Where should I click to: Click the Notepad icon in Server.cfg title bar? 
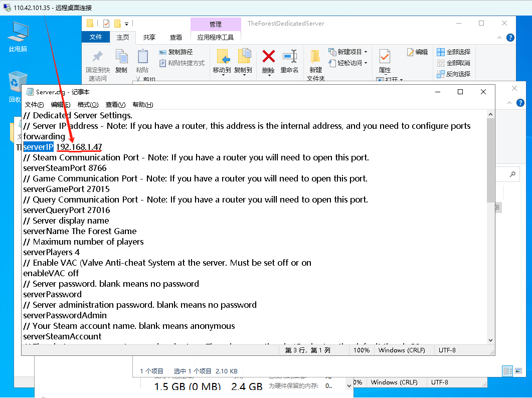(x=30, y=92)
